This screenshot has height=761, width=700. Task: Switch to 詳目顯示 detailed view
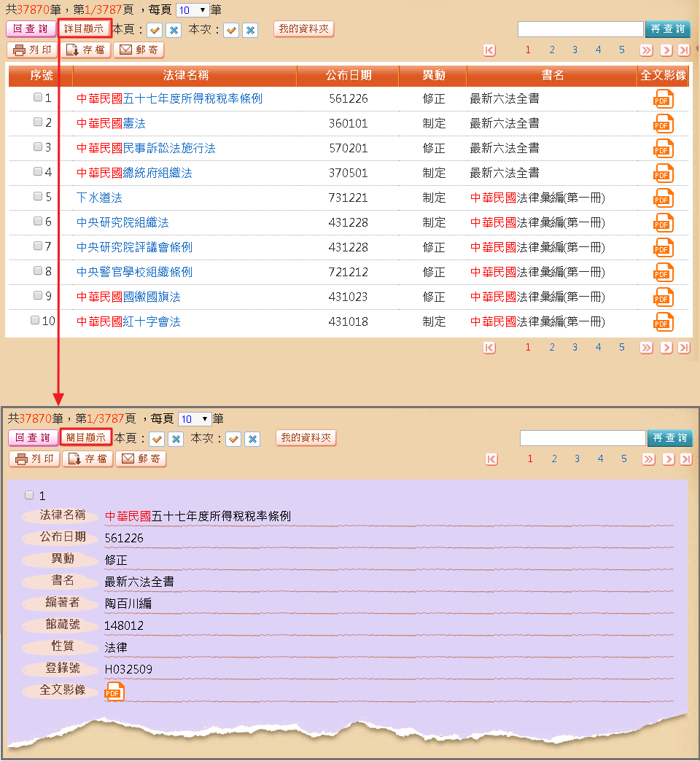[x=84, y=29]
